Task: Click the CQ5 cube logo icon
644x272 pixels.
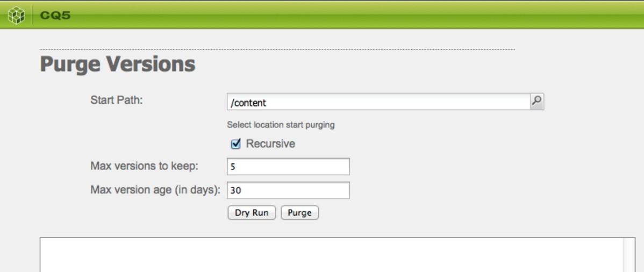Action: pyautogui.click(x=16, y=15)
